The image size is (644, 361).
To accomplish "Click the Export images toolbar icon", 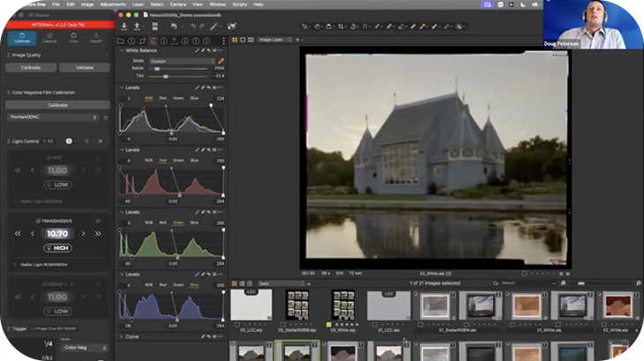I will pos(137,26).
